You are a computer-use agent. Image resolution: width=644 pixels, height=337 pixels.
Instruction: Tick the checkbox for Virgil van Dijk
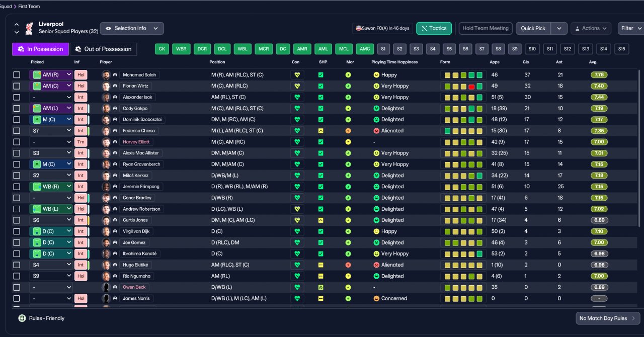pos(17,231)
